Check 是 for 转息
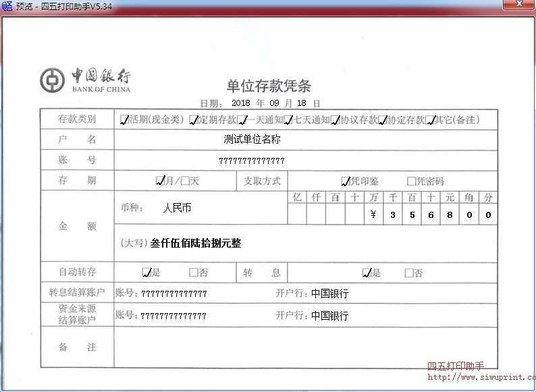This screenshot has width=536, height=392. [367, 273]
